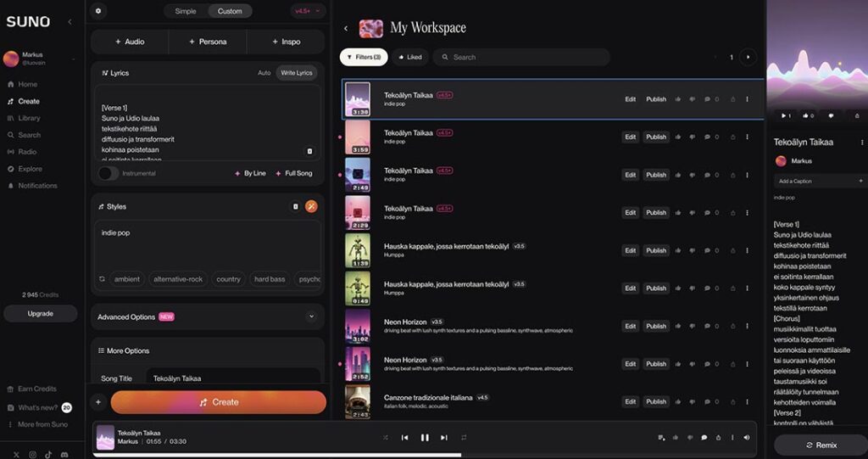Viewport: 868px width, 459px height.
Task: Open the Discord link icon
Action: pyautogui.click(x=64, y=455)
